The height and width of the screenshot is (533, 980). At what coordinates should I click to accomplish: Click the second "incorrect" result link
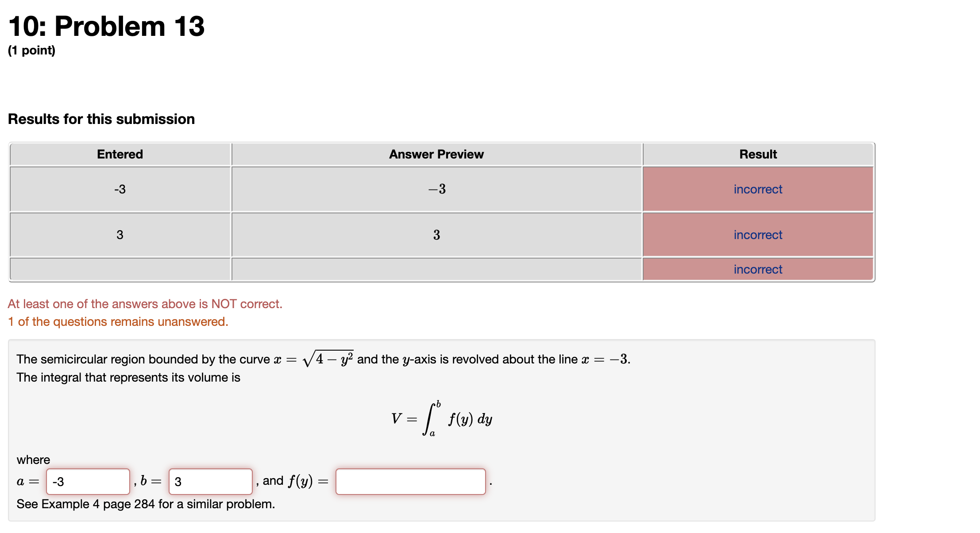click(757, 235)
